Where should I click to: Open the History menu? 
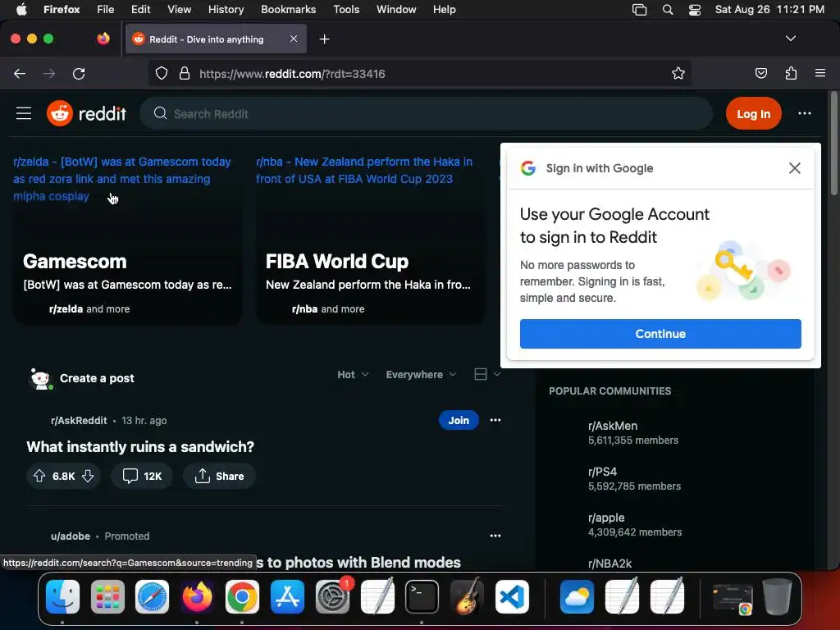(226, 10)
